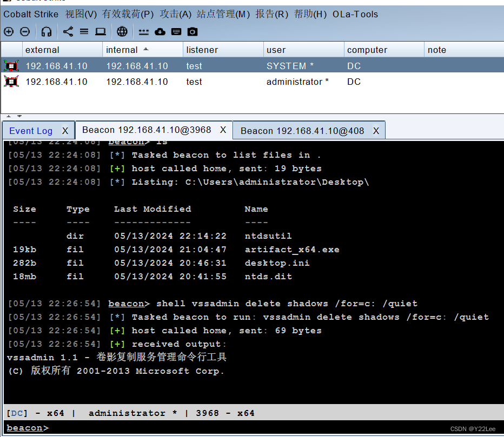This screenshot has height=437, width=504.
Task: Sort sessions by internal column header
Action: coord(143,50)
